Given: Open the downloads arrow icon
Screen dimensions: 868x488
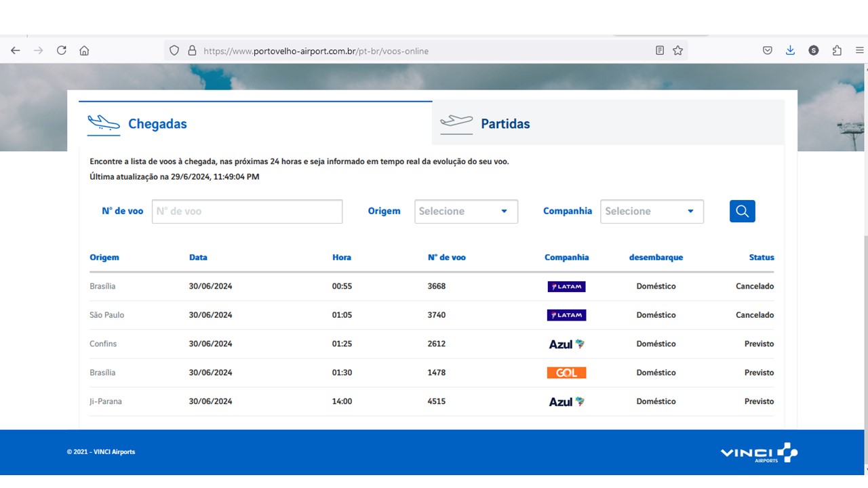Looking at the screenshot, I should [x=790, y=50].
